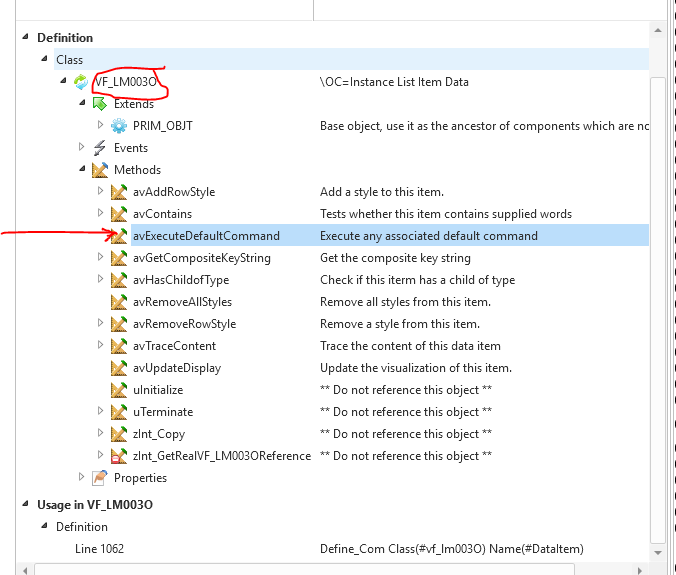Viewport: 676px width, 575px height.
Task: Select the avGetCompositeKeyString method
Action: coord(201,258)
